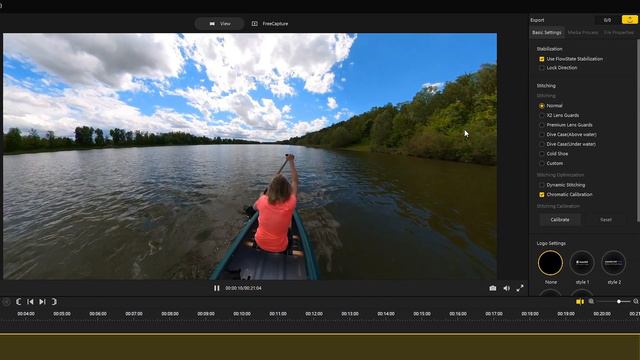The width and height of the screenshot is (640, 360).
Task: Select Custom stitching option
Action: (x=542, y=163)
